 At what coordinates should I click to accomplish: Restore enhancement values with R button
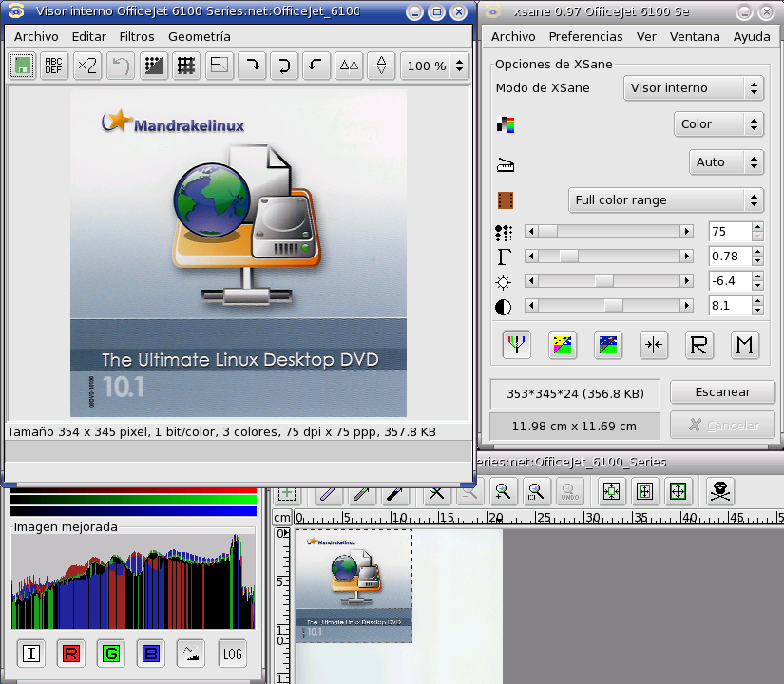coord(699,345)
